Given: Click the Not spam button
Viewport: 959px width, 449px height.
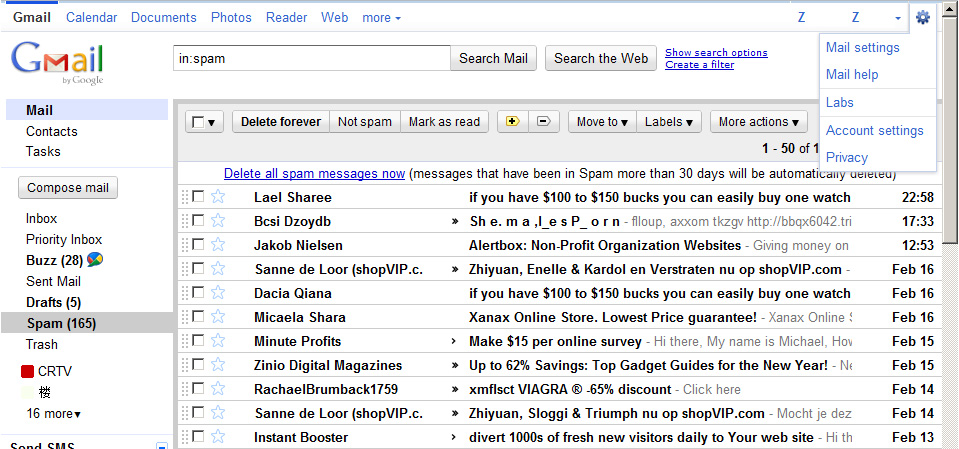Looking at the screenshot, I should point(365,122).
